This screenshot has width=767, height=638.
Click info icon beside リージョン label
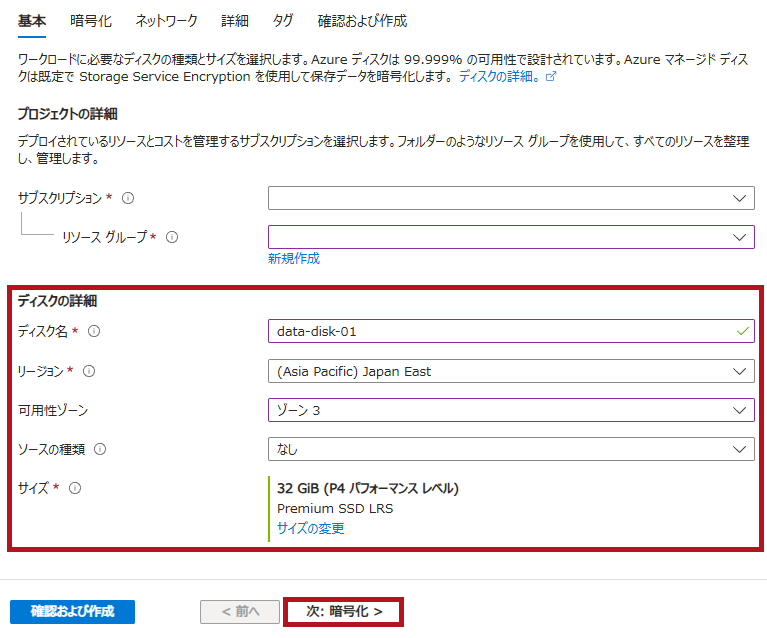click(89, 371)
